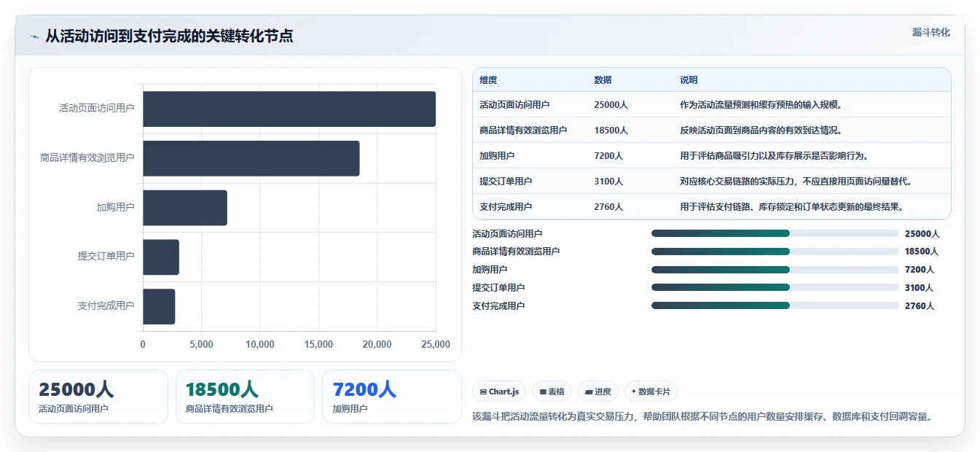Click the 活动页面访问用户 25000人 progress bar
The height and width of the screenshot is (452, 980).
click(775, 233)
